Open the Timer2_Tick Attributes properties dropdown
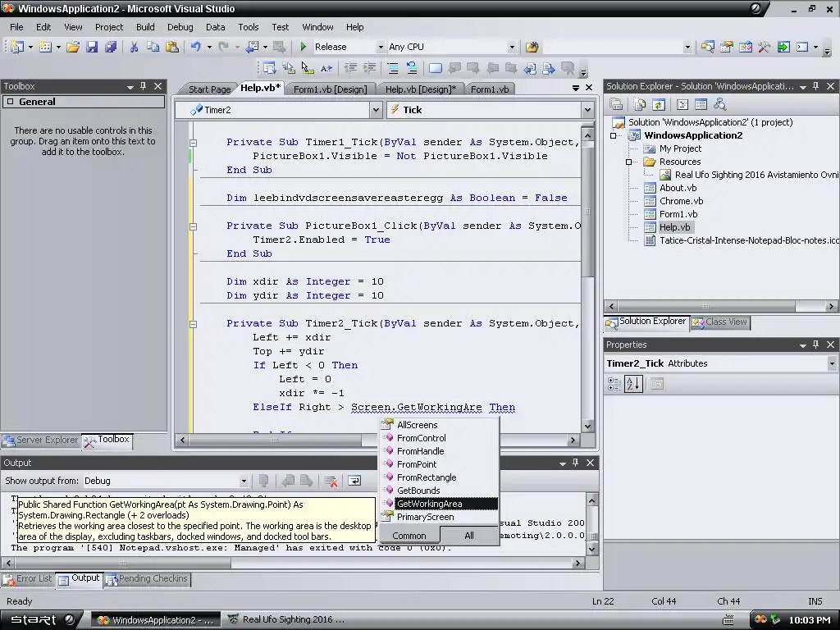The height and width of the screenshot is (630, 840). [832, 363]
